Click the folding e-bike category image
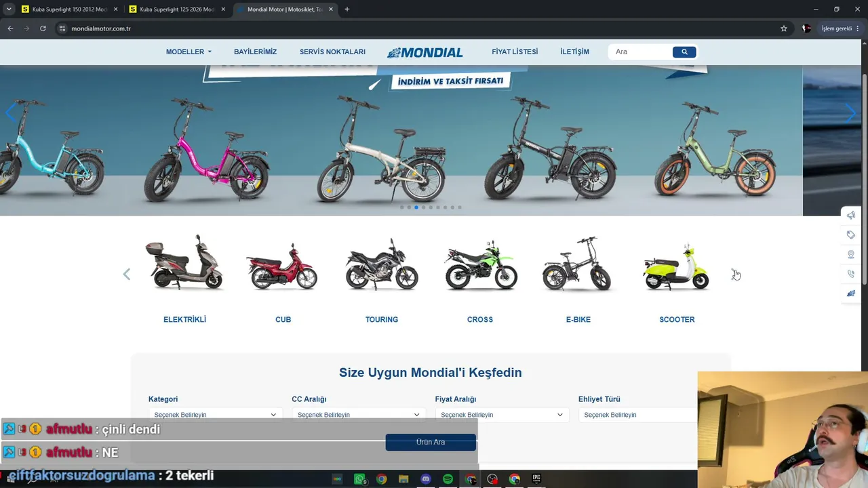The height and width of the screenshot is (488, 868). (578, 264)
